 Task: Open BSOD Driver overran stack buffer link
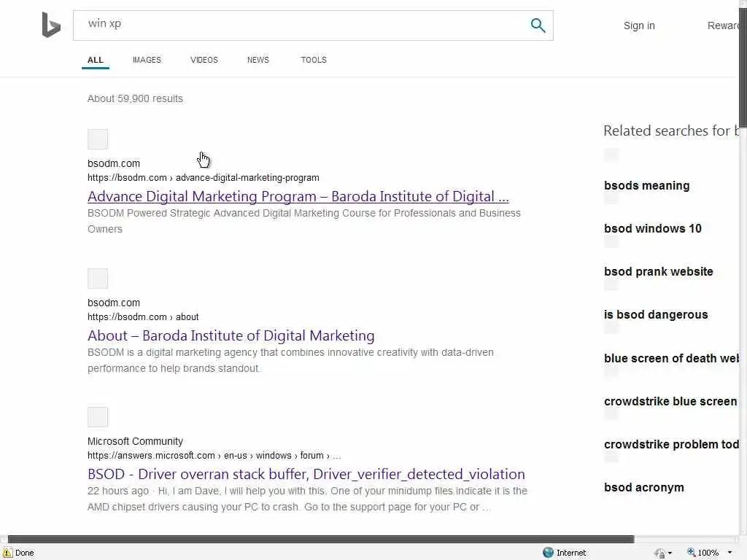[x=306, y=474]
